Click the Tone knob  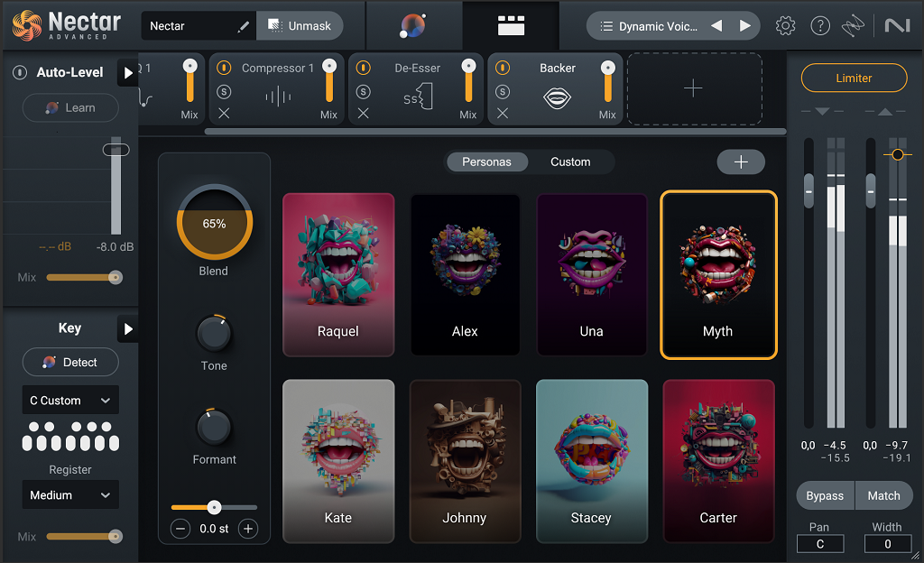pyautogui.click(x=214, y=333)
